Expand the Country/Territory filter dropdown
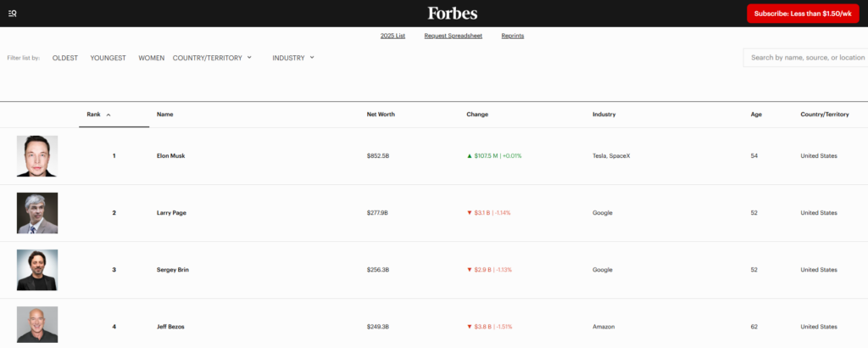The image size is (868, 348). 212,58
